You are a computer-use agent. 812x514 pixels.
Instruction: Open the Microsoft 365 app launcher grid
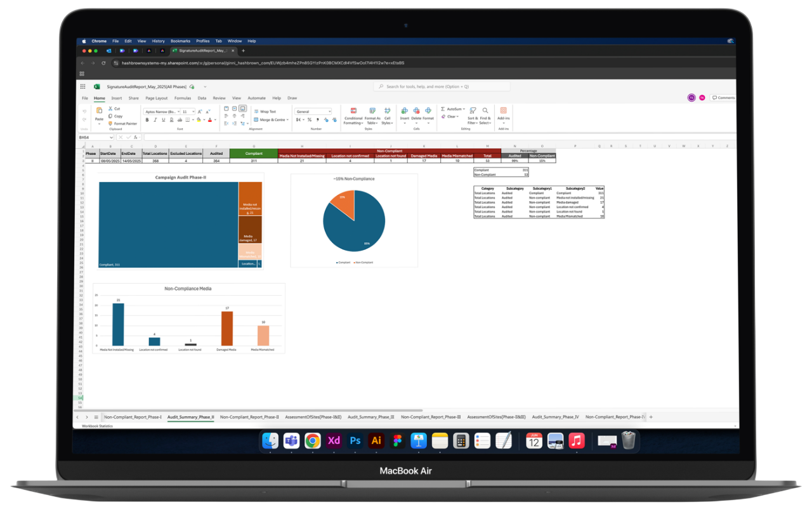[82, 86]
